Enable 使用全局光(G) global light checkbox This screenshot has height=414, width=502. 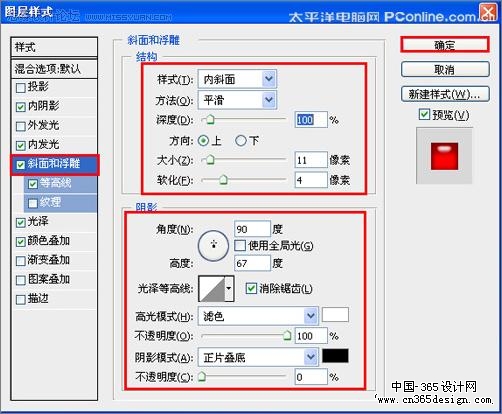pyautogui.click(x=240, y=246)
